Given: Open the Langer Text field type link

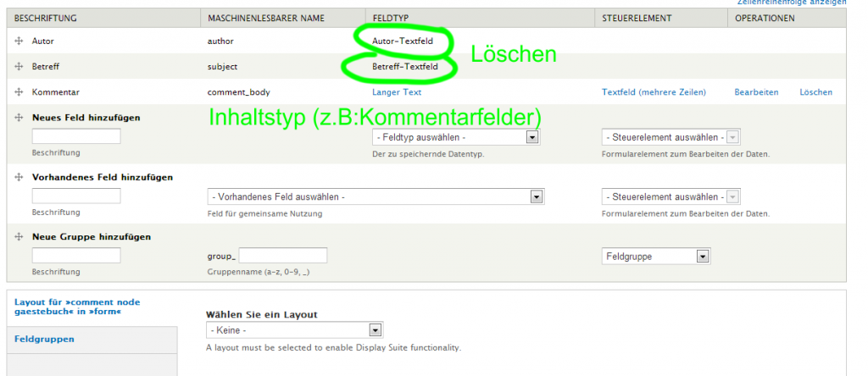Looking at the screenshot, I should [397, 92].
